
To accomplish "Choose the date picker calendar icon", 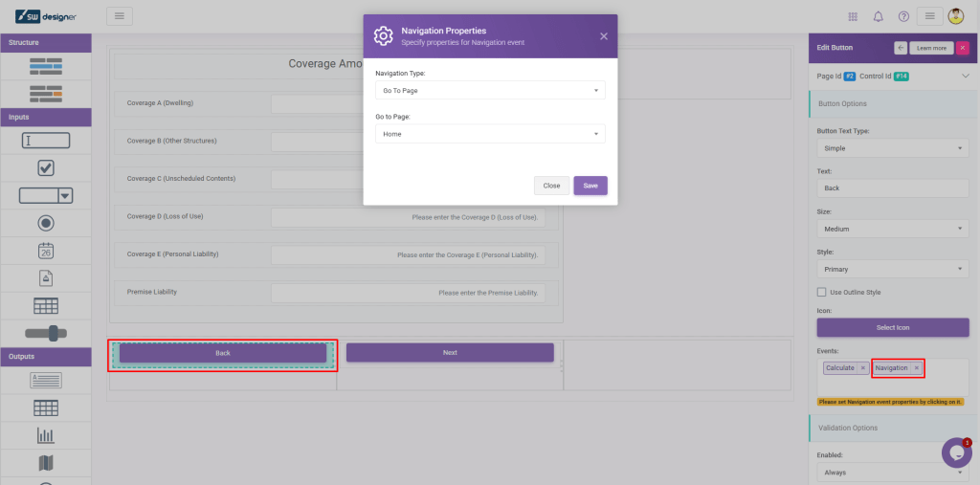I will tap(45, 251).
